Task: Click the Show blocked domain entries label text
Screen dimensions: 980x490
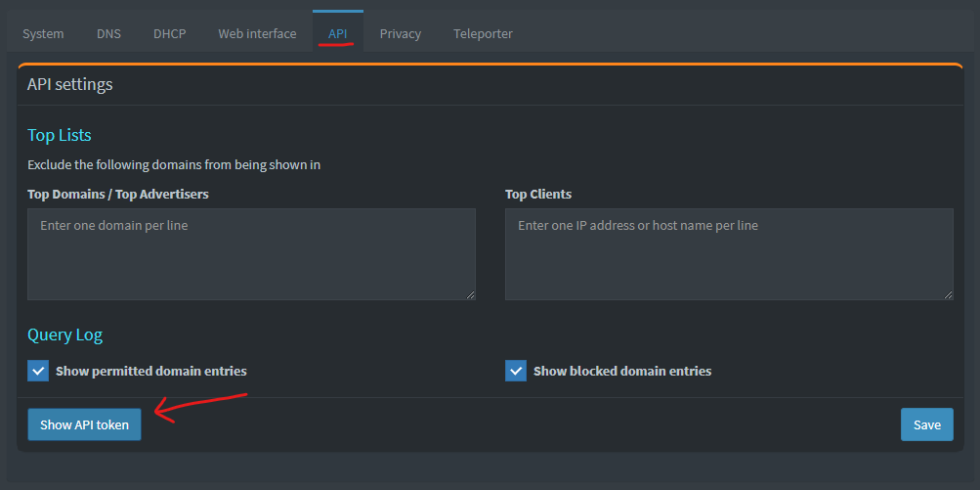Action: pyautogui.click(x=622, y=372)
